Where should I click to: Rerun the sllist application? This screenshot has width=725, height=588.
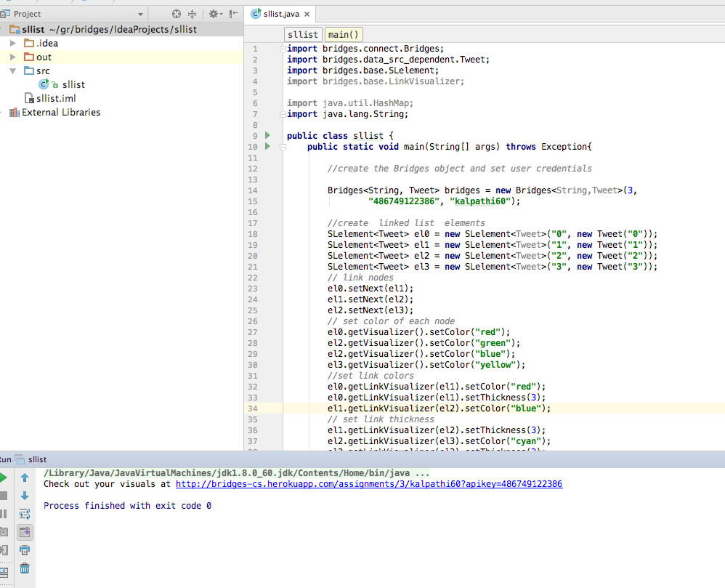(5, 478)
